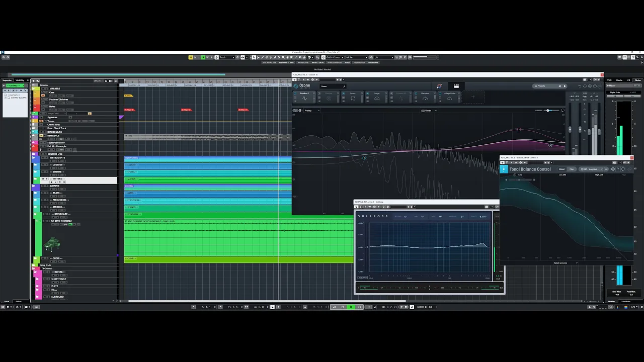644x362 pixels.
Task: Select the Signal Generator track
Action: coord(56,142)
